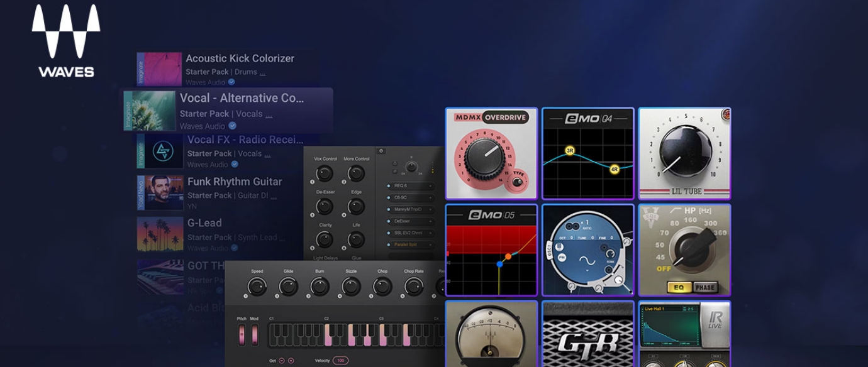Click the Velocity 100 value field
Viewport: 868px width, 367px height.
[340, 361]
